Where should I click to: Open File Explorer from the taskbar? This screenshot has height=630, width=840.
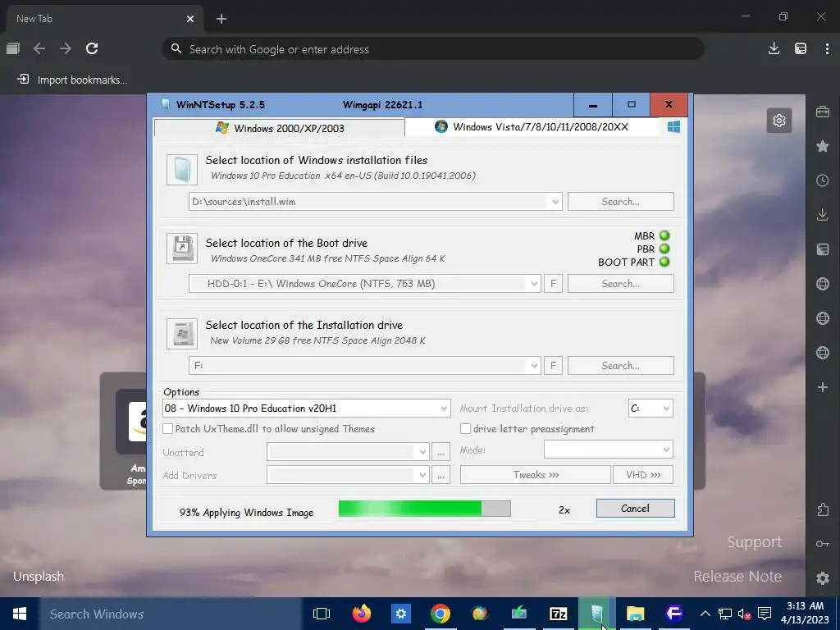[x=636, y=614]
